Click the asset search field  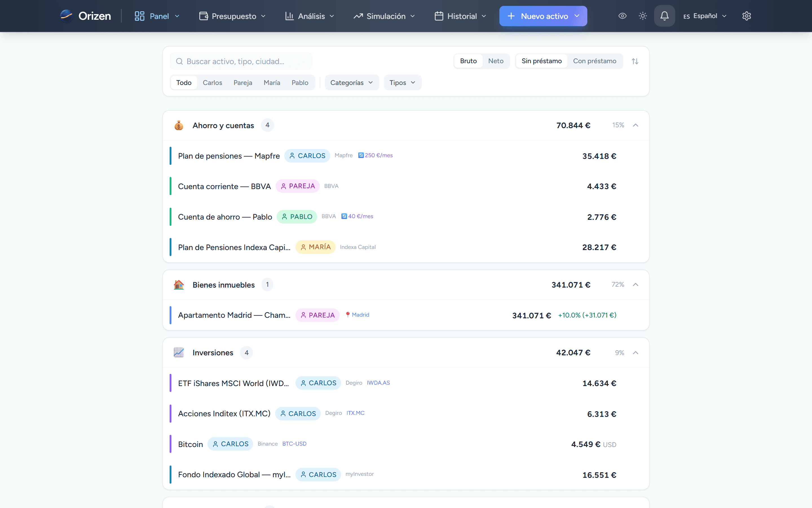click(x=241, y=61)
